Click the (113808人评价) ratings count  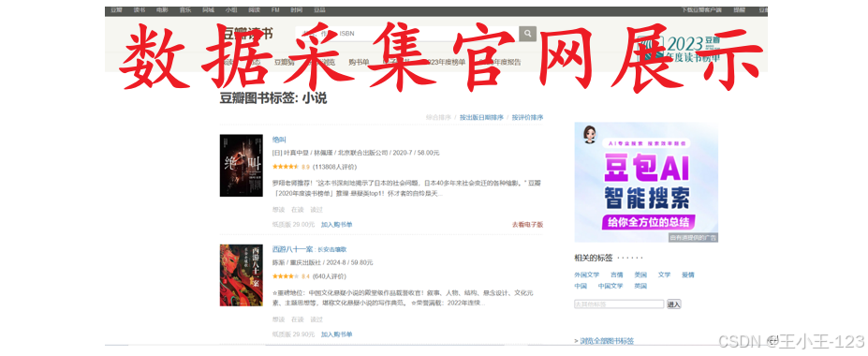point(335,167)
